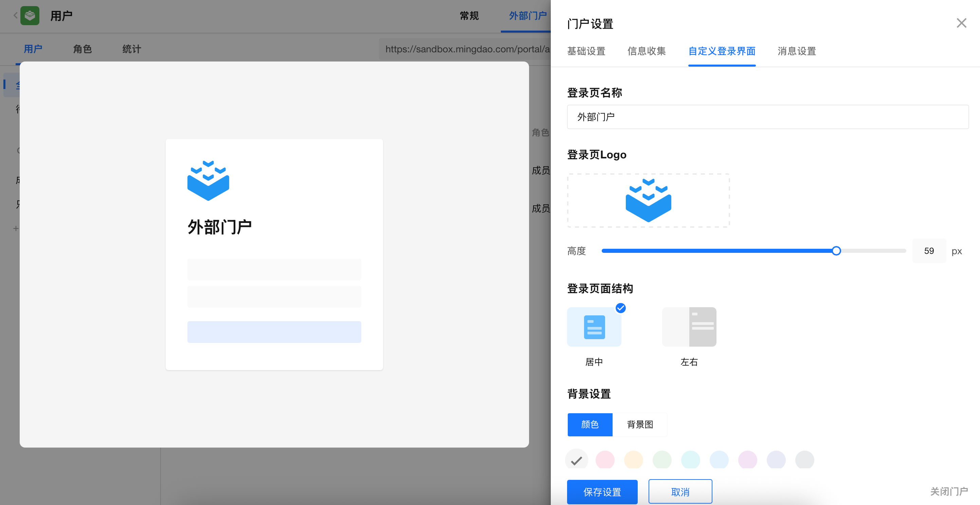
Task: Pick the light green background swatch
Action: pyautogui.click(x=662, y=460)
